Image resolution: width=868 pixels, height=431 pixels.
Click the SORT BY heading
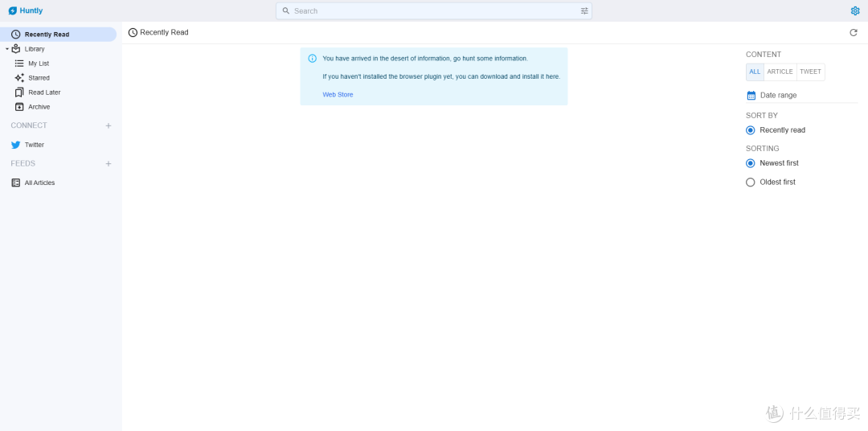point(762,116)
